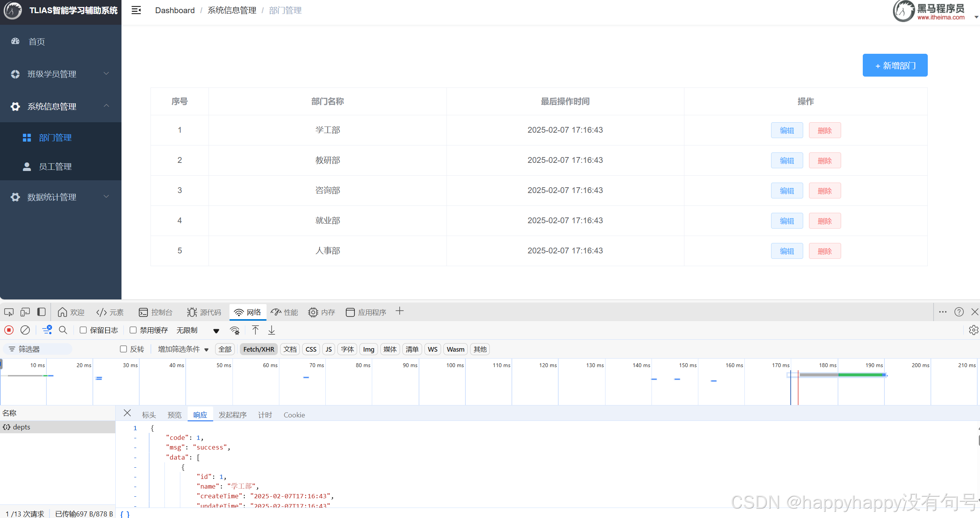This screenshot has width=980, height=518.
Task: Open network settings gear icon
Action: pyautogui.click(x=973, y=330)
